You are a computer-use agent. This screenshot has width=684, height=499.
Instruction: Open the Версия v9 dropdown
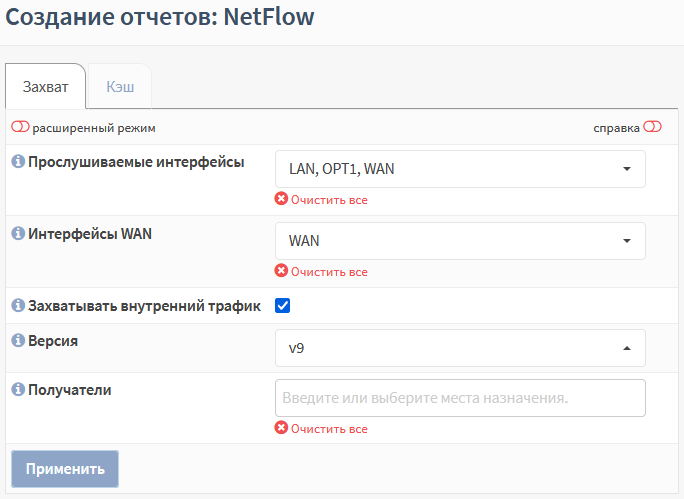tap(460, 348)
